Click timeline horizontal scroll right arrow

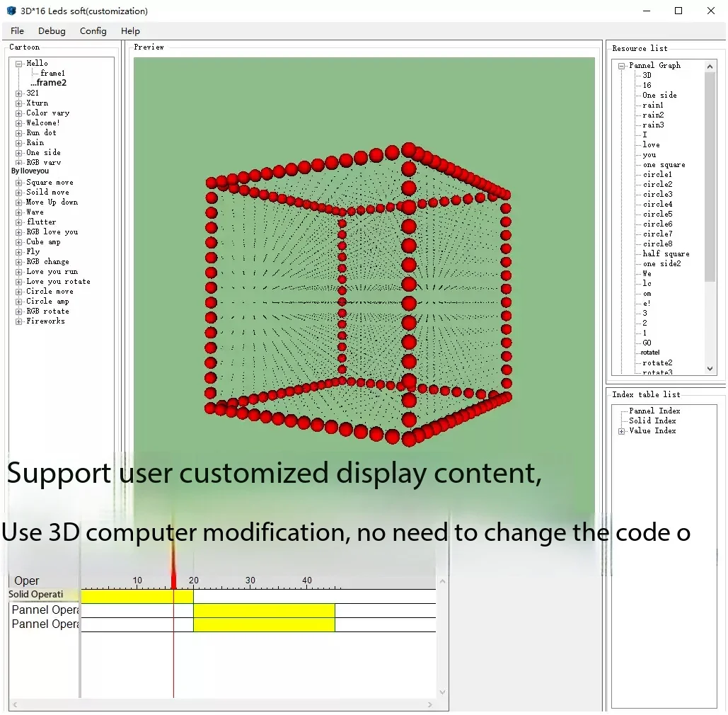click(430, 705)
